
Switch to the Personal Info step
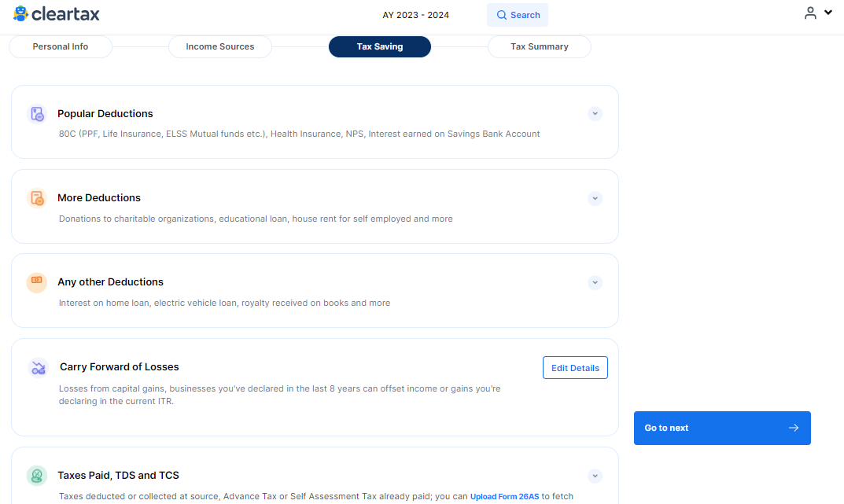point(61,47)
